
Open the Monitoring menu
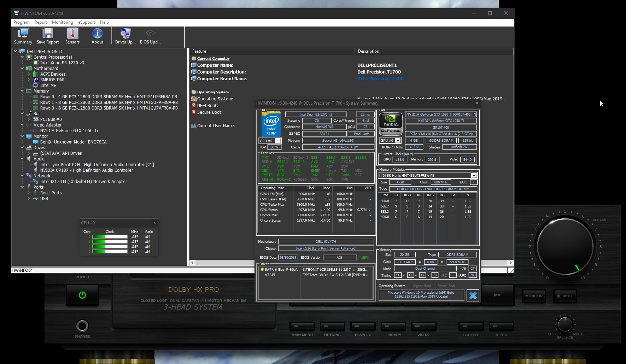click(x=63, y=22)
